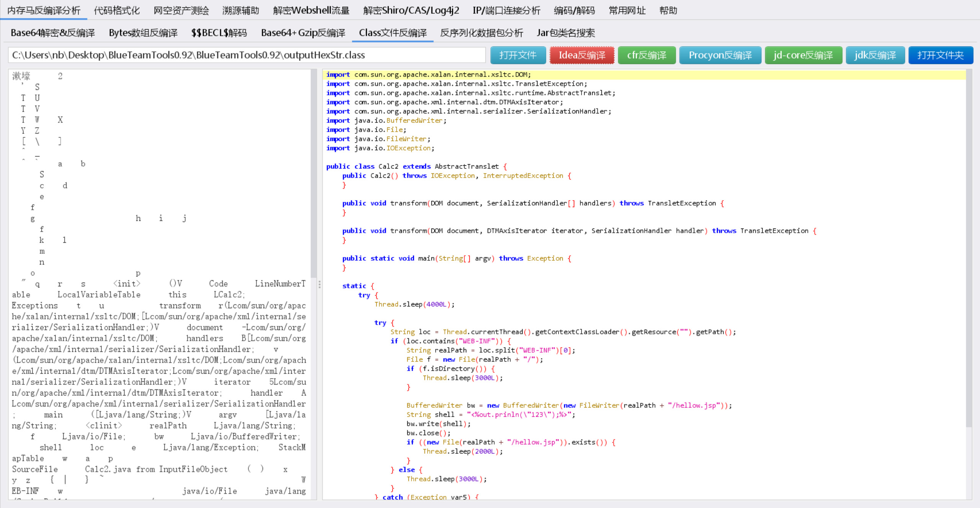Click the class file path input field

pyautogui.click(x=247, y=55)
